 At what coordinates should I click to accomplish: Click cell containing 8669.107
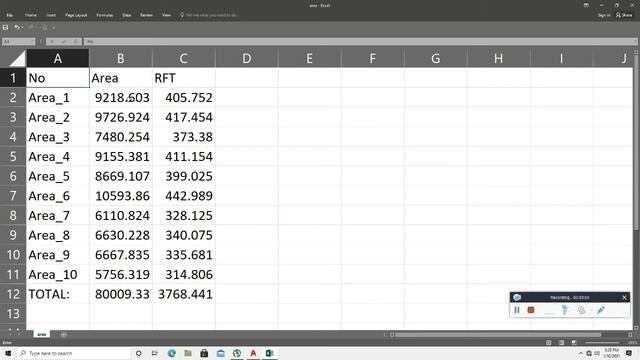(x=120, y=176)
